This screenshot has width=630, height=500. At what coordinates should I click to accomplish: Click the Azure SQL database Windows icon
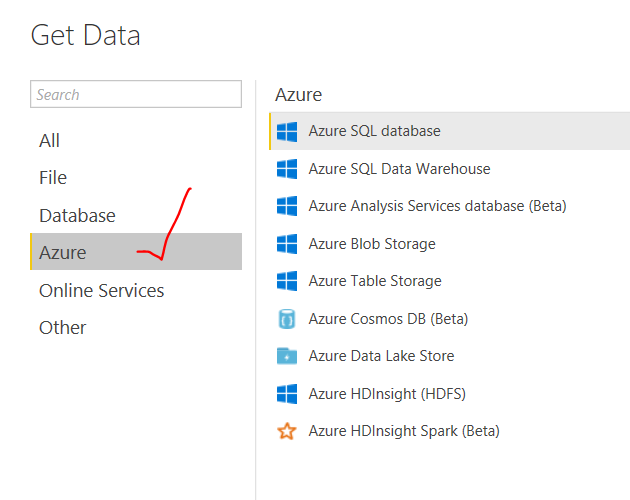[287, 131]
